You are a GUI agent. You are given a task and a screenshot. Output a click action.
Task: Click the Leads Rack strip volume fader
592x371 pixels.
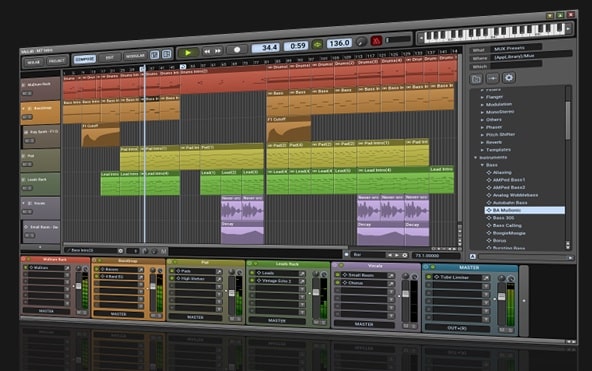[316, 292]
